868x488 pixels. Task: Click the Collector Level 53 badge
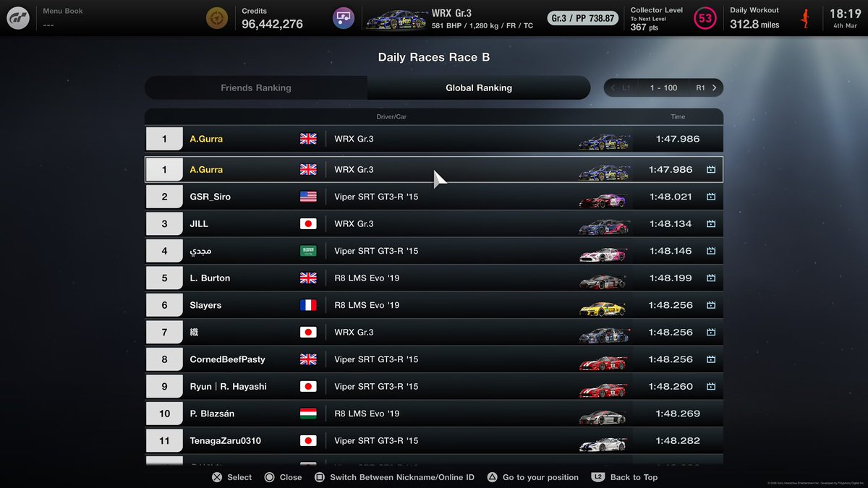705,18
